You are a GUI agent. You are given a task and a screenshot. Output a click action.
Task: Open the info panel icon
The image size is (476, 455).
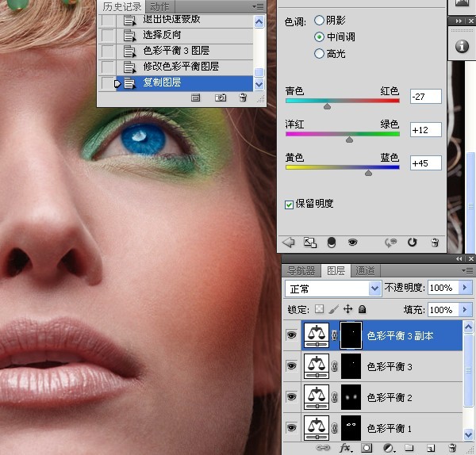(x=462, y=47)
